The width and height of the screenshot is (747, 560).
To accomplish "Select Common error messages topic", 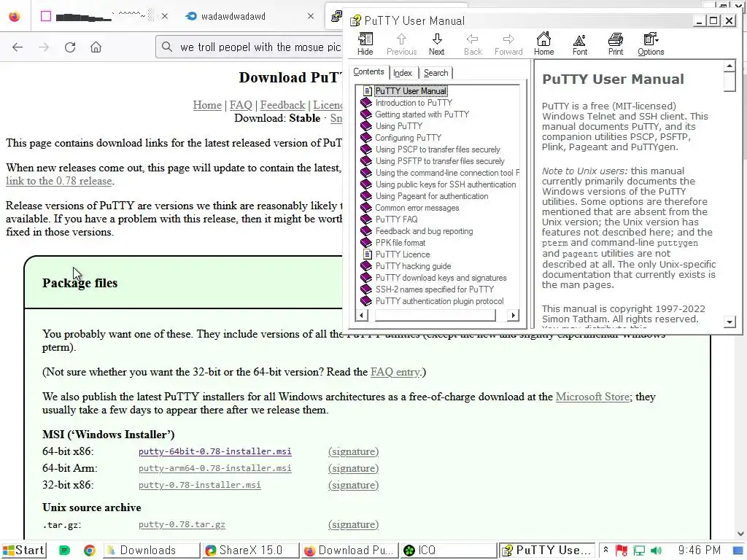I will 417,208.
